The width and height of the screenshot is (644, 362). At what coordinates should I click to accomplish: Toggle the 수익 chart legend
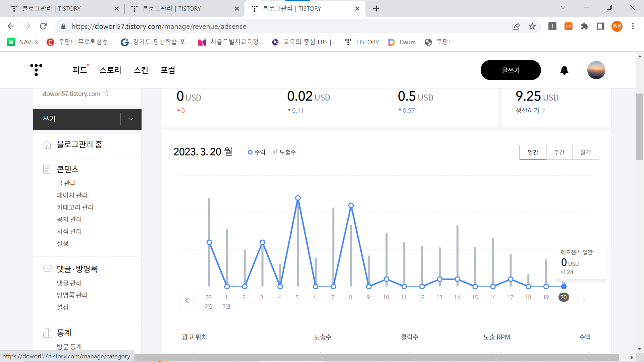[x=257, y=152]
